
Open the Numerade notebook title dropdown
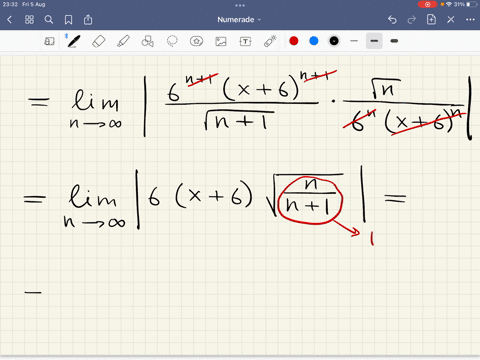239,20
